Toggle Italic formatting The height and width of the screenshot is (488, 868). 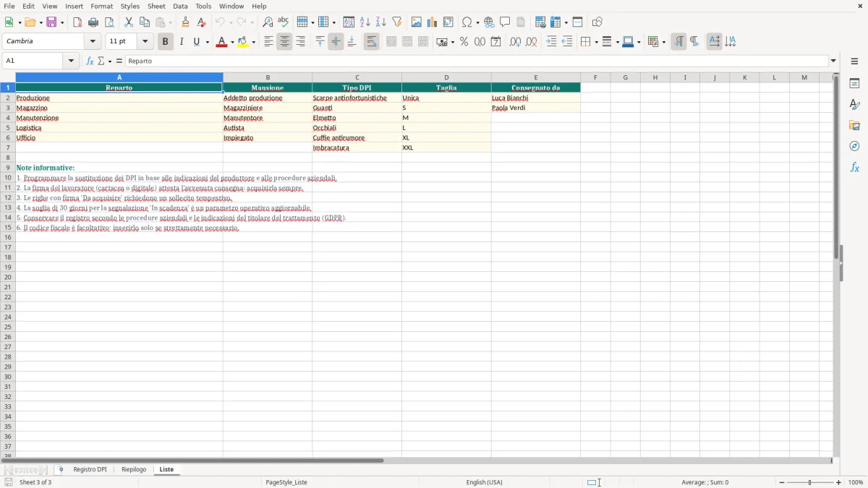click(181, 42)
